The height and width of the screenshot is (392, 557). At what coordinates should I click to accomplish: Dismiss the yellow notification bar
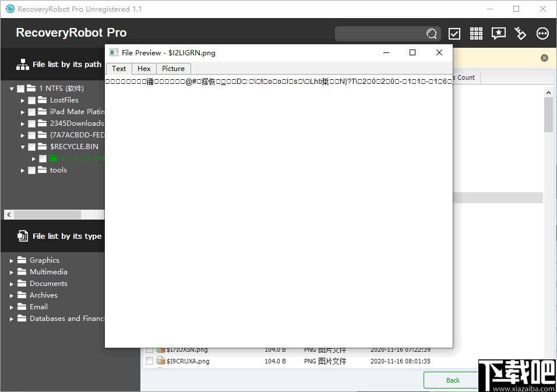[544, 58]
